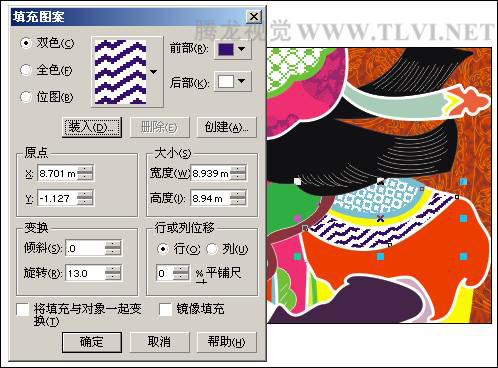Click the 高度 height input field
The height and width of the screenshot is (368, 498).
210,199
